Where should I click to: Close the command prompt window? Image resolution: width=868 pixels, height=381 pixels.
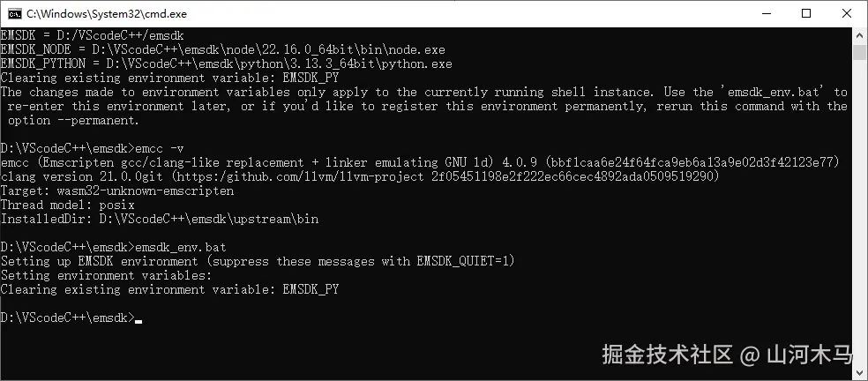(847, 13)
